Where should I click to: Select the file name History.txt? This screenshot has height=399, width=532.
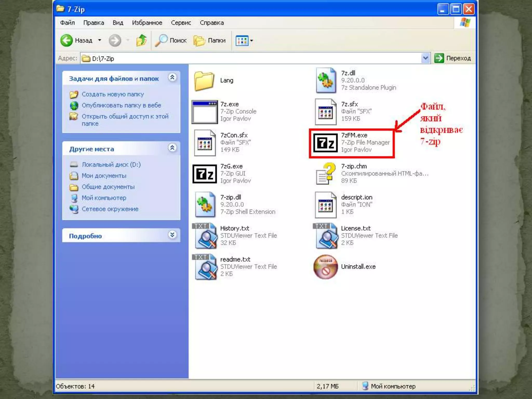click(235, 228)
